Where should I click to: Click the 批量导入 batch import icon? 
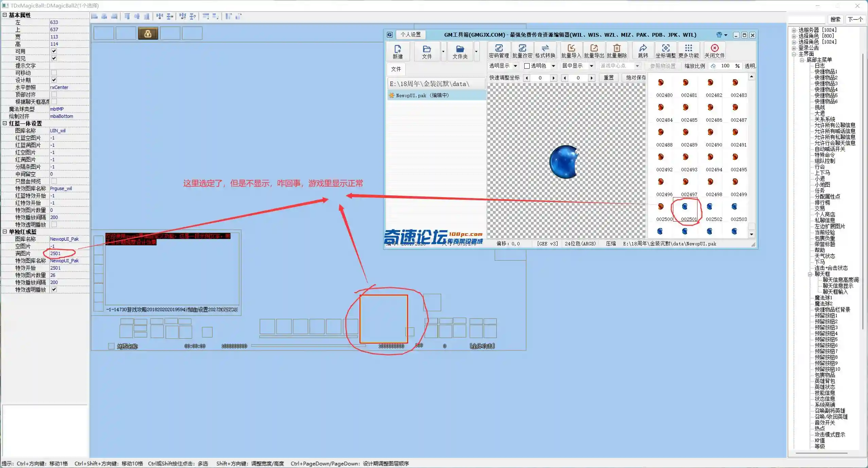[571, 51]
